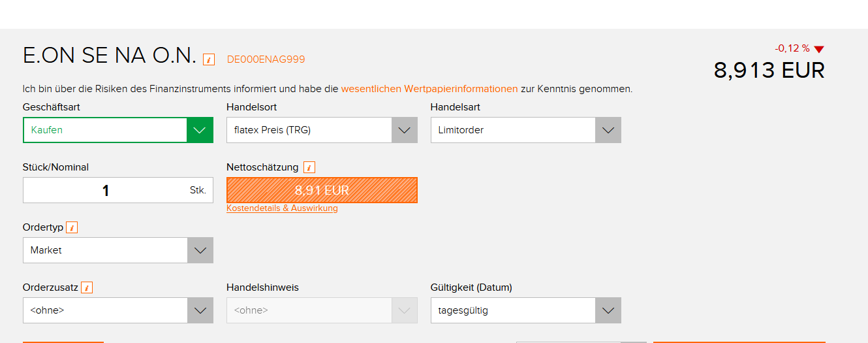This screenshot has height=343, width=868.
Task: Show the Orderzusatz info tooltip icon
Action: (x=87, y=287)
